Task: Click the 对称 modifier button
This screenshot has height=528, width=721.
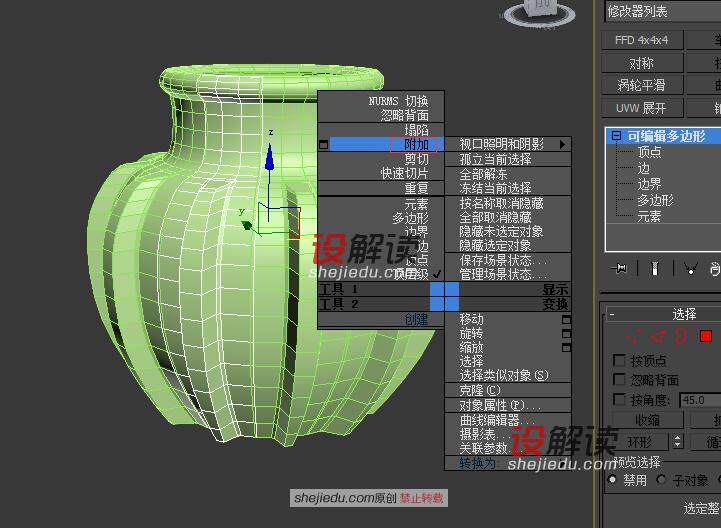Action: [x=642, y=63]
